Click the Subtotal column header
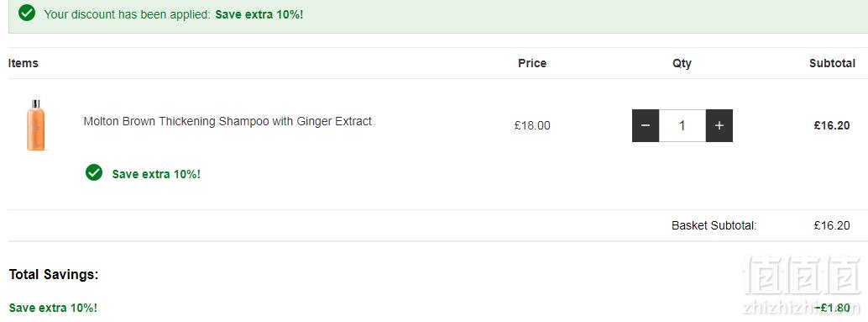 pos(832,63)
